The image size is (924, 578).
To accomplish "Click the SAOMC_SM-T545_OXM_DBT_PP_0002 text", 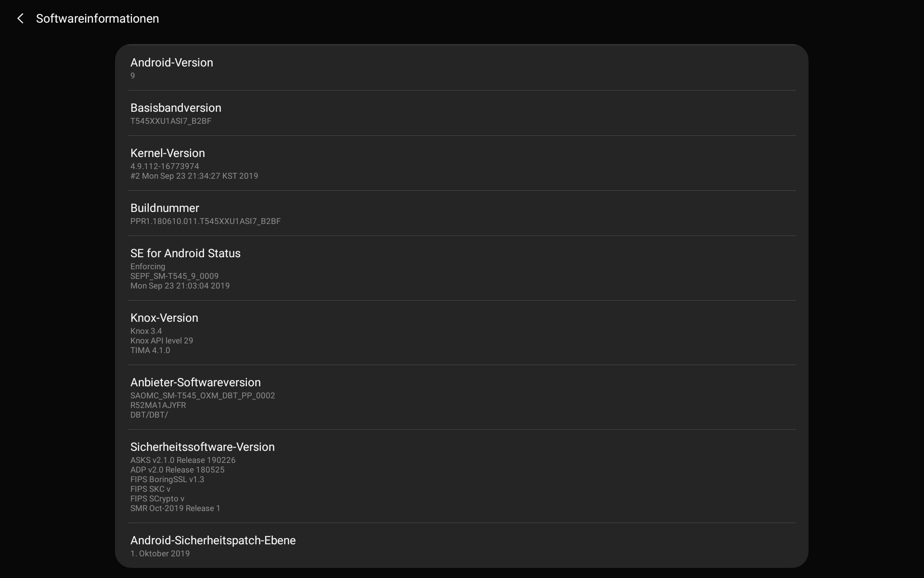I will pyautogui.click(x=203, y=395).
